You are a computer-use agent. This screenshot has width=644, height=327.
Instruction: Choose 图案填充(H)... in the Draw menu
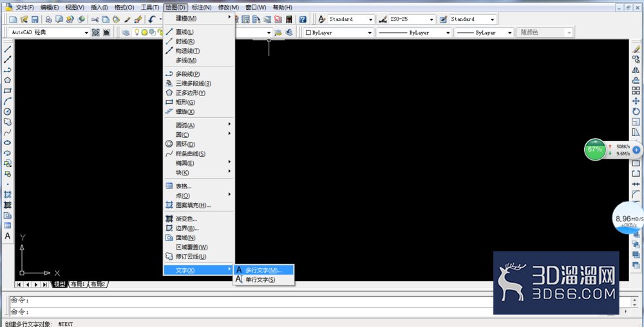click(199, 205)
